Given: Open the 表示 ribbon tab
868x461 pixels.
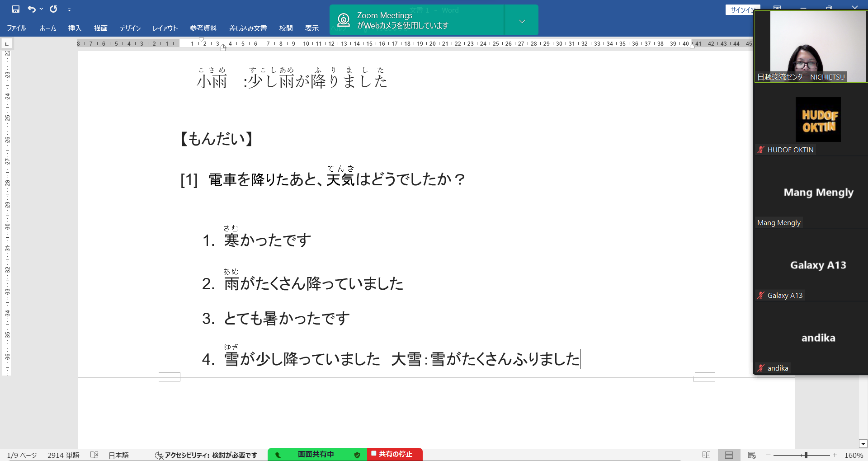Looking at the screenshot, I should 312,28.
